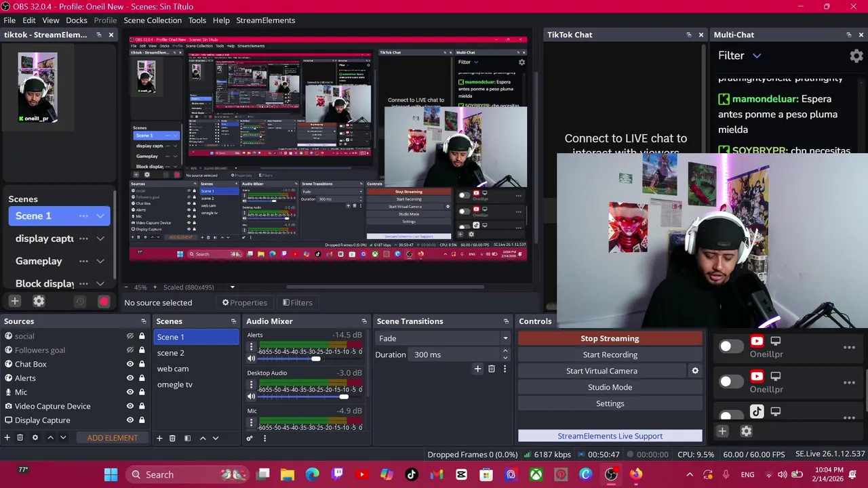
Task: Add a transition with the plus icon
Action: [477, 369]
